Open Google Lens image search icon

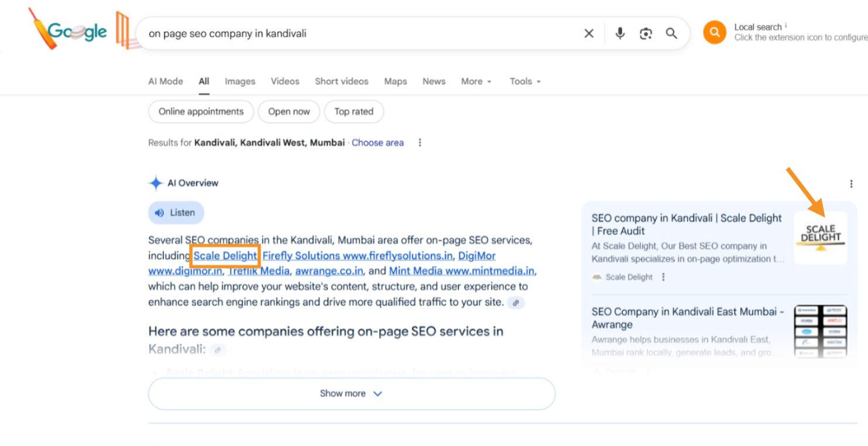coord(646,33)
